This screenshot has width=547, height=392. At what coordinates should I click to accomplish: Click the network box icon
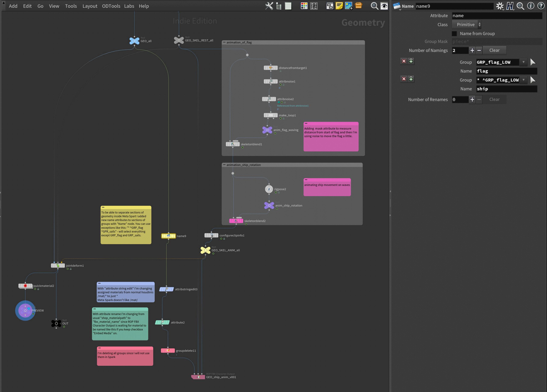click(x=330, y=6)
